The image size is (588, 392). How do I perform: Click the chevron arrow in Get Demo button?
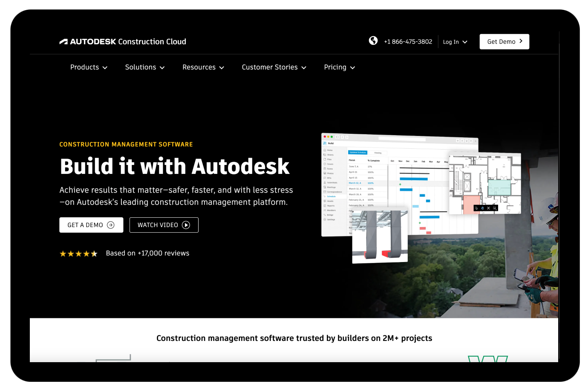[x=521, y=41]
